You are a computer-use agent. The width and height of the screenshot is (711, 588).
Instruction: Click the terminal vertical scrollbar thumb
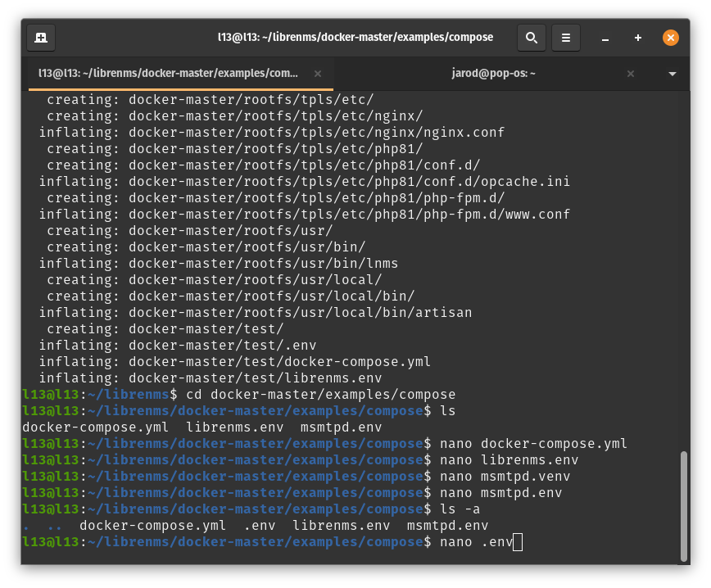tap(684, 506)
